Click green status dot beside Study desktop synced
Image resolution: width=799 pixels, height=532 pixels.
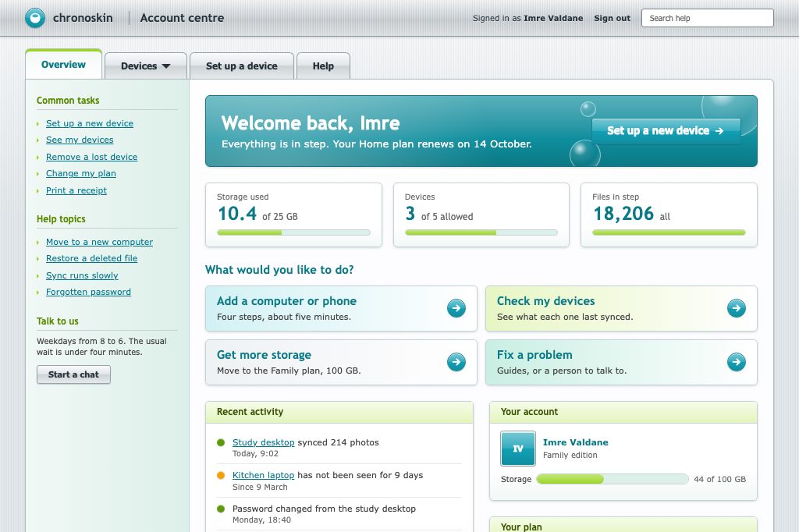tap(221, 442)
